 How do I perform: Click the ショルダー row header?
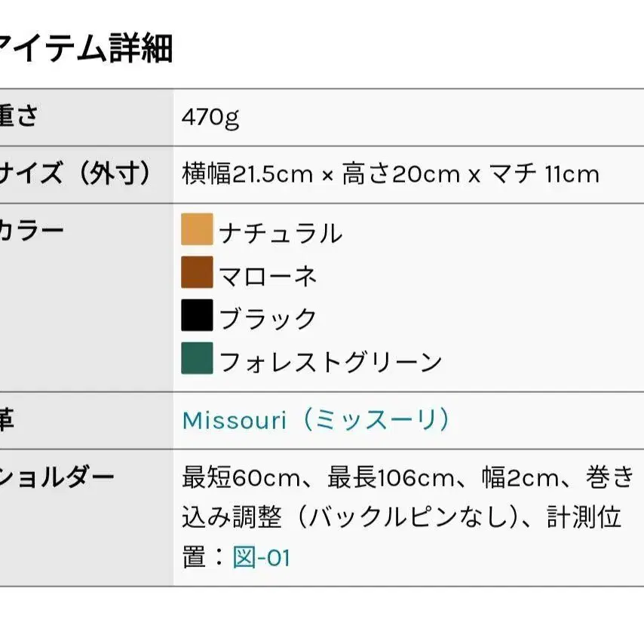click(57, 477)
